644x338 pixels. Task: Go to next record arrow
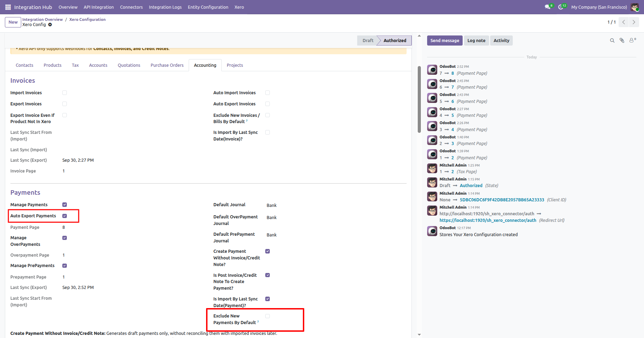coord(634,22)
